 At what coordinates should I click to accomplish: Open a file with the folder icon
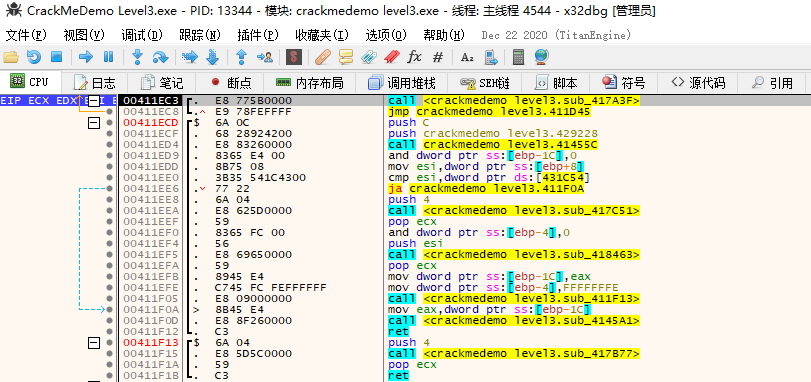tap(11, 57)
